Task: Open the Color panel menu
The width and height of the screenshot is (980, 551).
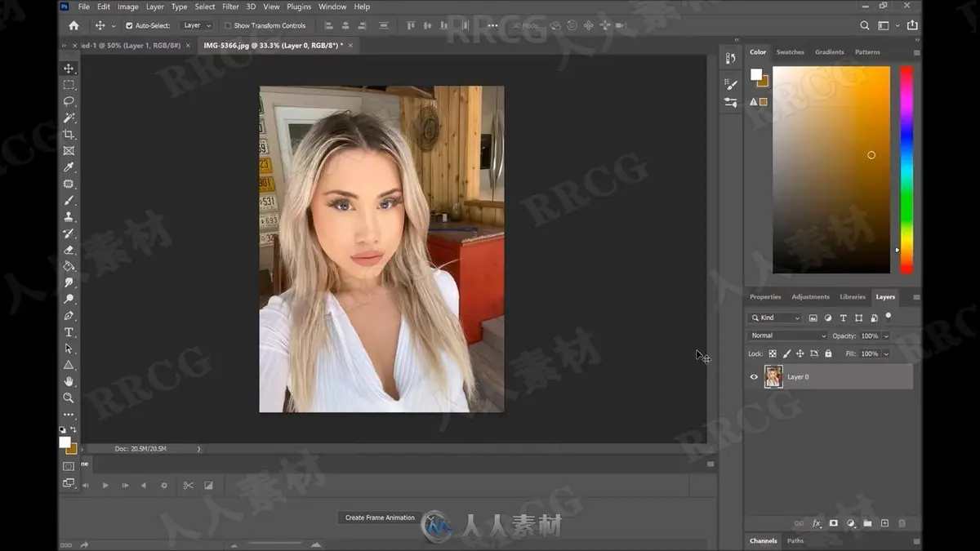Action: pyautogui.click(x=916, y=51)
